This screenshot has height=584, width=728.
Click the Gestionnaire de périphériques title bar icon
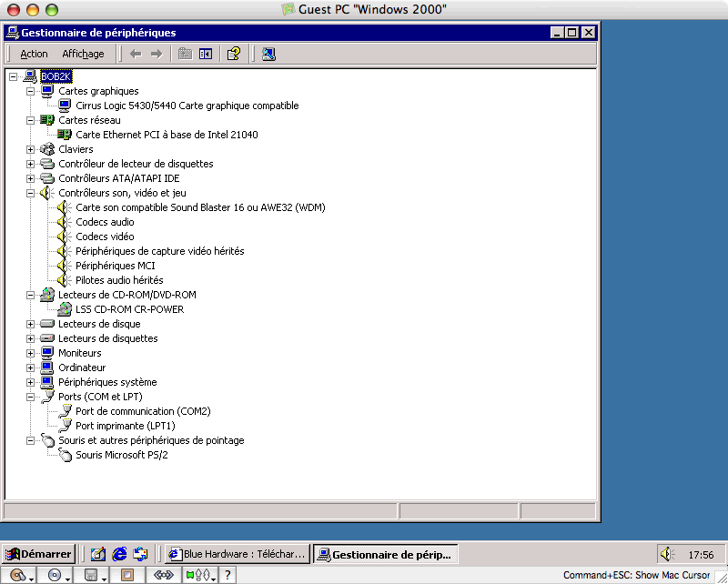13,33
